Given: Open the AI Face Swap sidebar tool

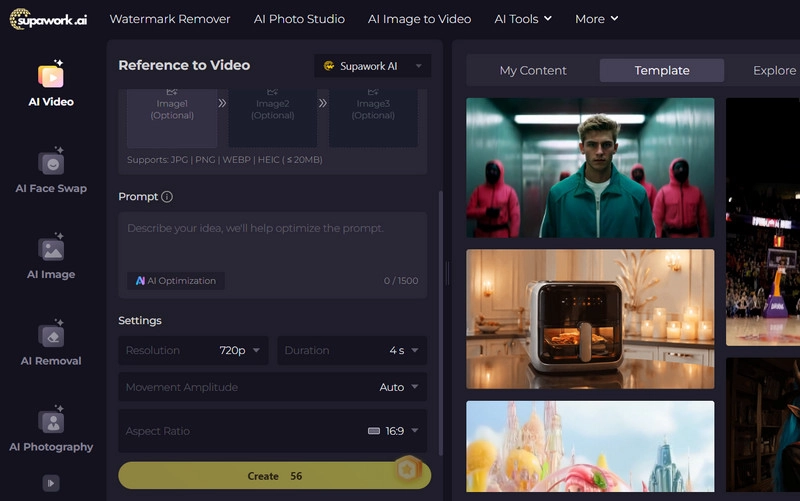Looking at the screenshot, I should click(51, 170).
